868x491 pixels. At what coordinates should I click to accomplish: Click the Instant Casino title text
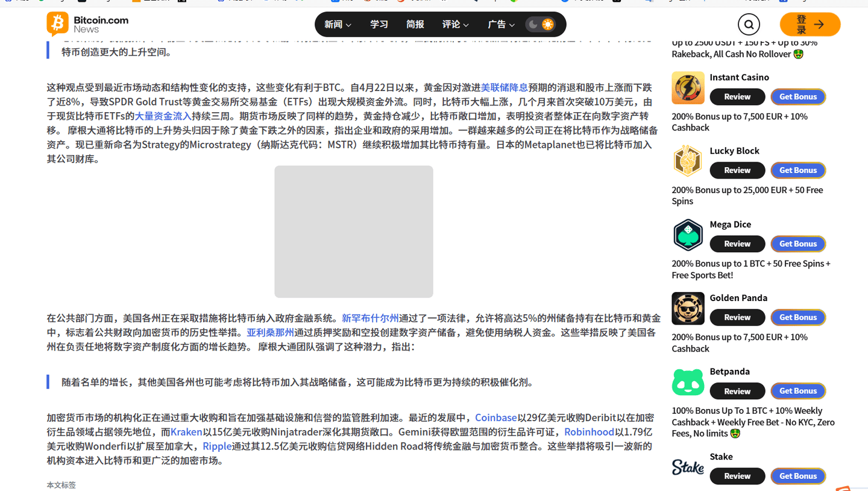(x=739, y=77)
